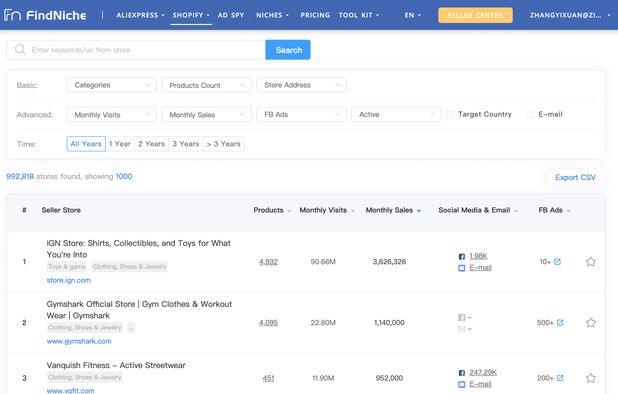Favorite the IGN Store with star icon

pos(590,262)
